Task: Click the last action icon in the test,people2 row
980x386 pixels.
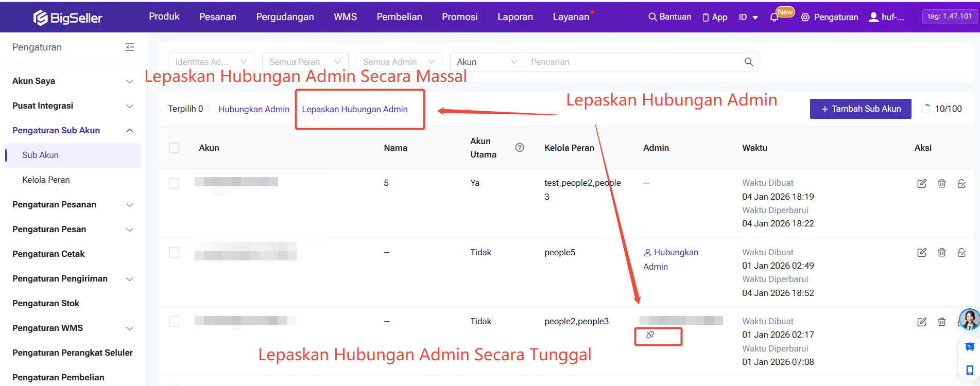Action: [961, 184]
